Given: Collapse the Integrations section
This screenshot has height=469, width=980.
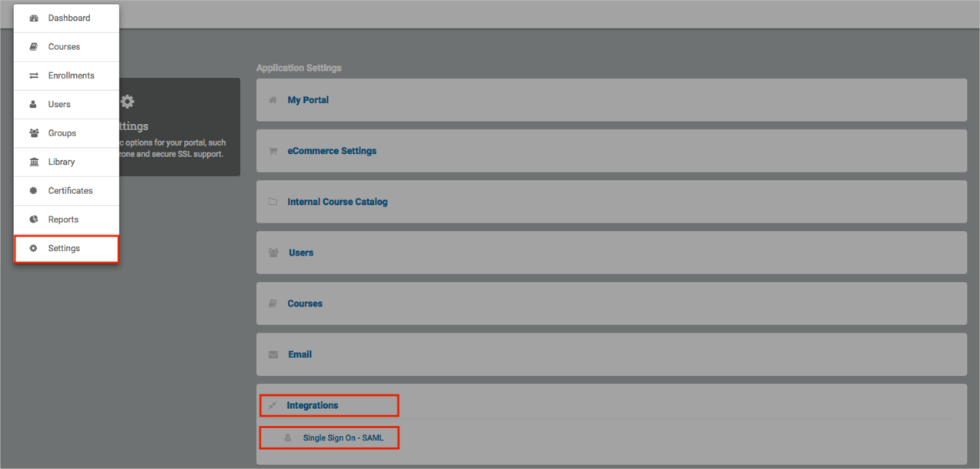Looking at the screenshot, I should point(313,405).
